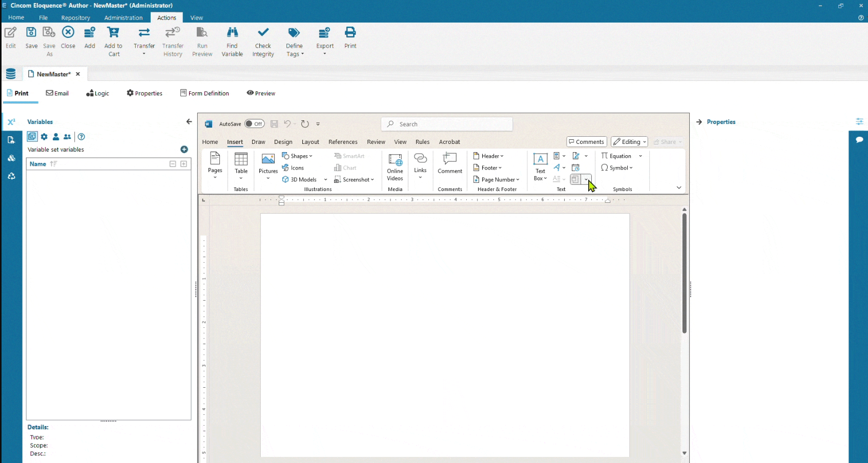Click the Print icon in Actions toolbar
This screenshot has width=868, height=463.
[350, 34]
